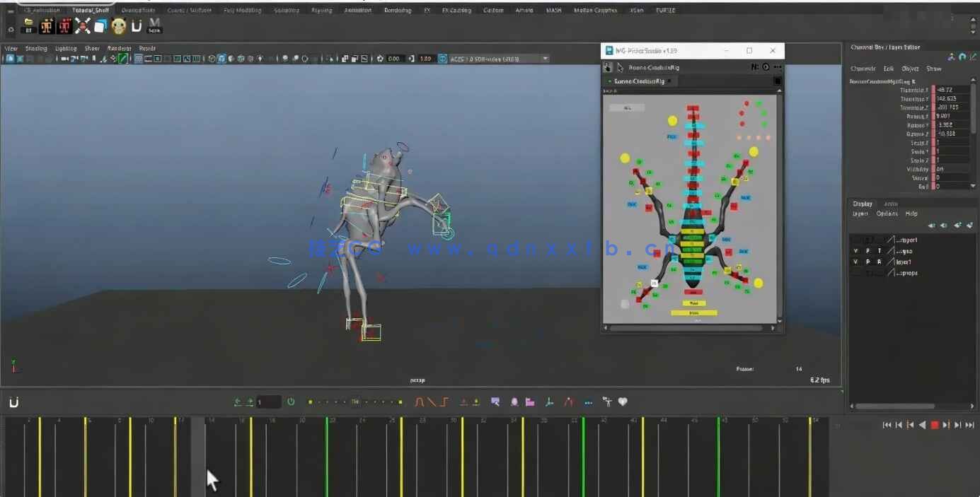Open the Shading menu in viewport panel
The height and width of the screenshot is (497, 980).
[x=35, y=49]
